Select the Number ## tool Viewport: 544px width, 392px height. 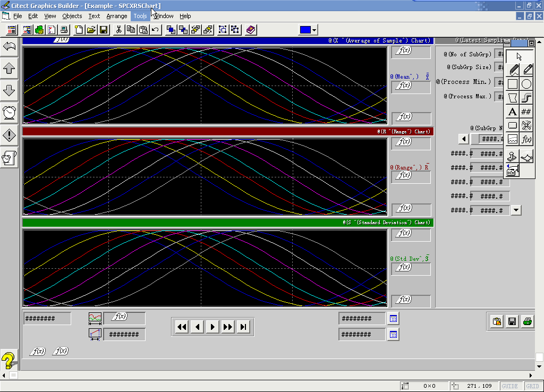point(526,112)
